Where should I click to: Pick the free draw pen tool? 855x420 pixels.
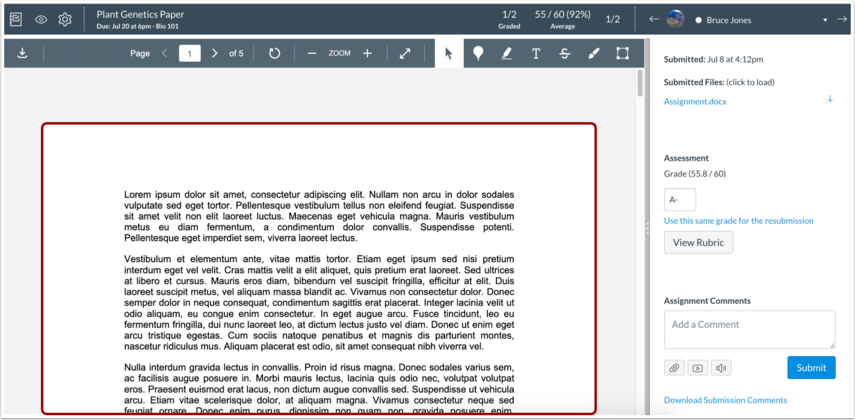594,53
